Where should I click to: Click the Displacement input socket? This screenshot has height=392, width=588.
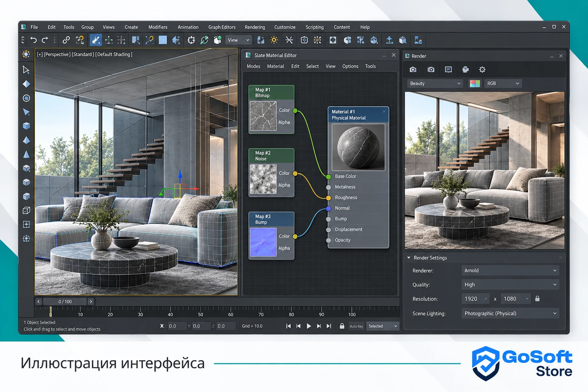click(x=328, y=230)
